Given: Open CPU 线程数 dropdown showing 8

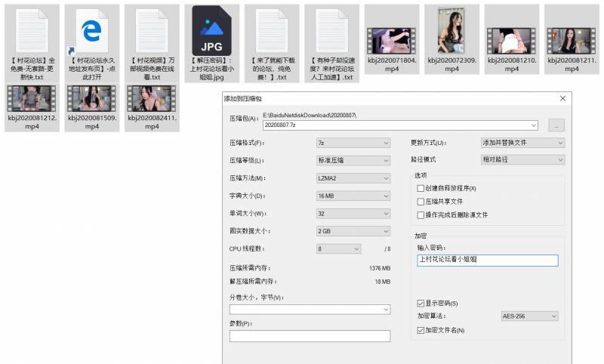Looking at the screenshot, I should [x=338, y=249].
